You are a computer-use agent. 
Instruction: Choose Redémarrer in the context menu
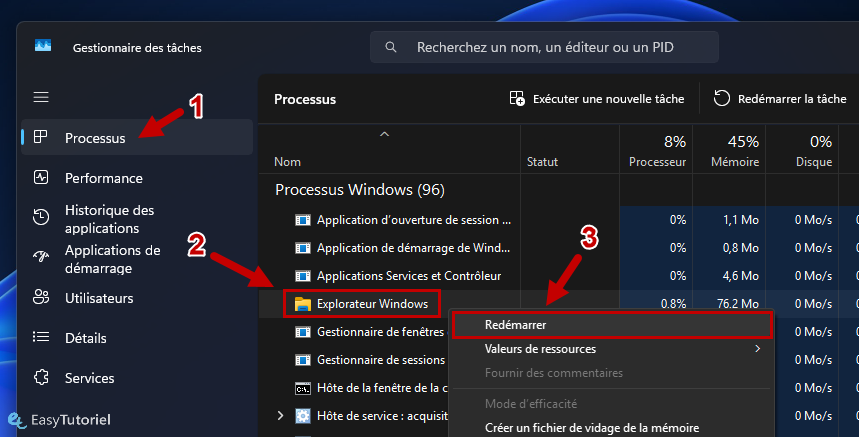[612, 325]
